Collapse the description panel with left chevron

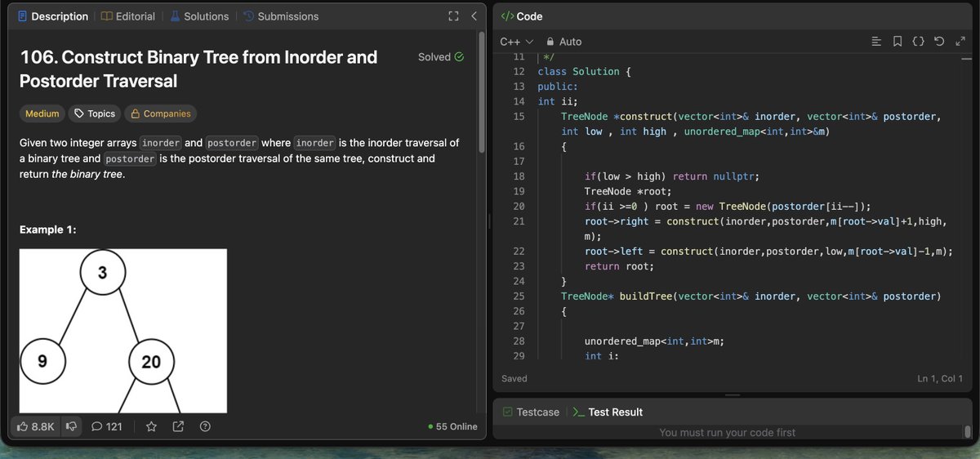(x=474, y=16)
